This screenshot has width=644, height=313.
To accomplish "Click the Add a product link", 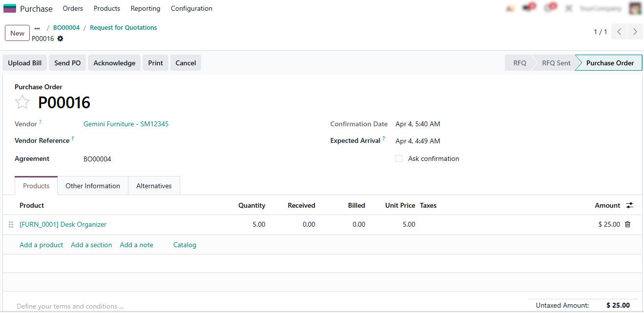I will tap(42, 245).
